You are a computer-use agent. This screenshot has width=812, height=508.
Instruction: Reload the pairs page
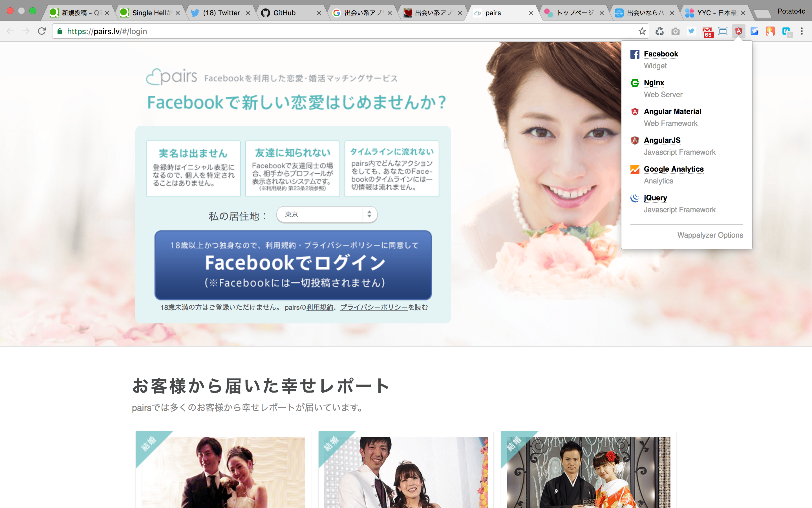(x=42, y=31)
